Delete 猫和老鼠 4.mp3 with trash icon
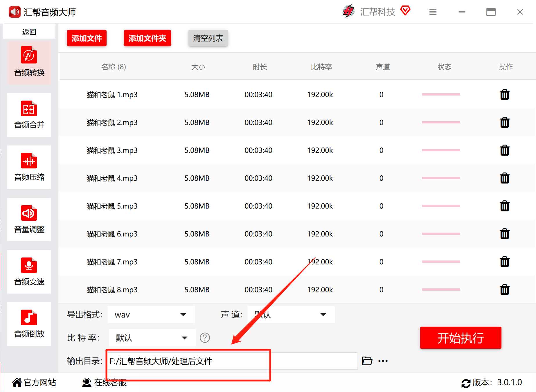This screenshot has height=392, width=536. pyautogui.click(x=505, y=178)
